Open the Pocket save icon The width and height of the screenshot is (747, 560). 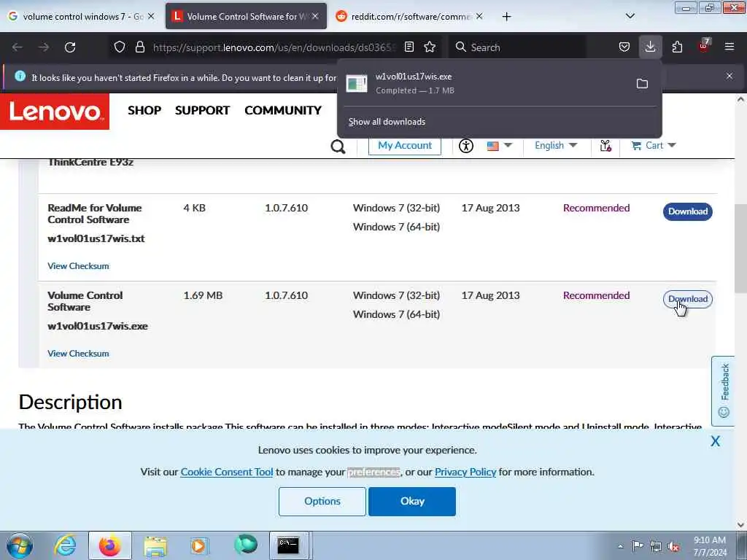tap(624, 47)
